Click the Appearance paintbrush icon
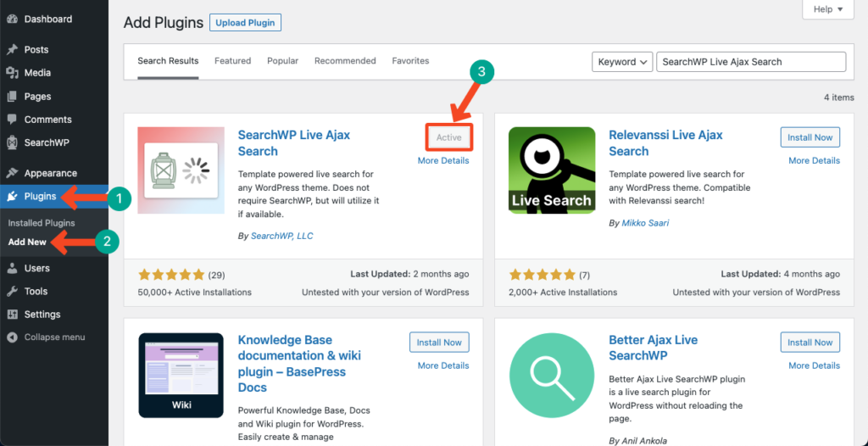The width and height of the screenshot is (868, 446). point(12,173)
